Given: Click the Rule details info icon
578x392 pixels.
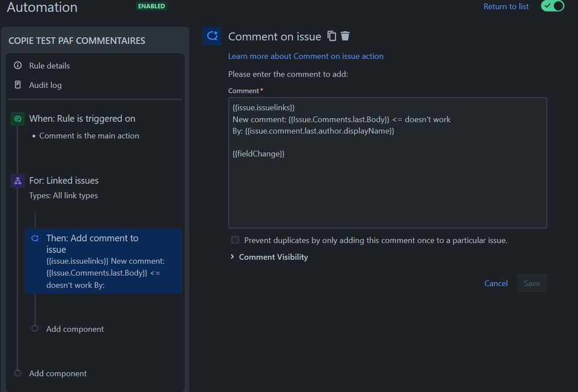Looking at the screenshot, I should coord(18,65).
